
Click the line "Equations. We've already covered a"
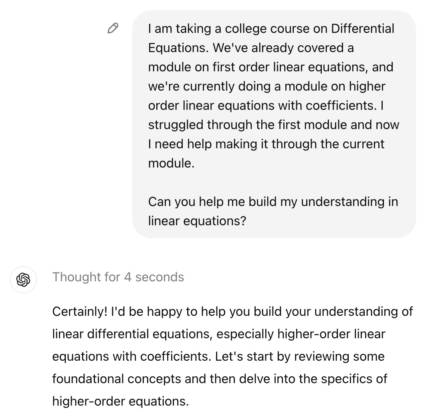(251, 48)
